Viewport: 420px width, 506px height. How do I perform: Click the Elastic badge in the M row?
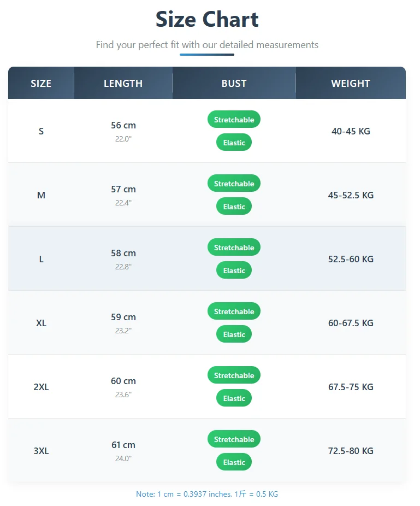coord(234,207)
